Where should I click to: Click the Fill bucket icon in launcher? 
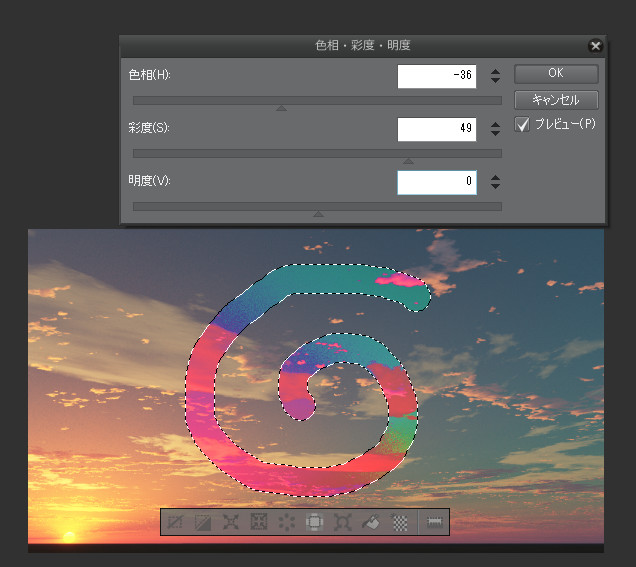click(x=371, y=522)
